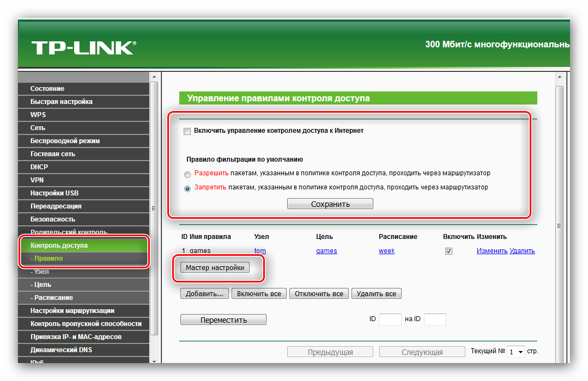Click the first ID input field
The width and height of the screenshot is (588, 381).
point(390,319)
